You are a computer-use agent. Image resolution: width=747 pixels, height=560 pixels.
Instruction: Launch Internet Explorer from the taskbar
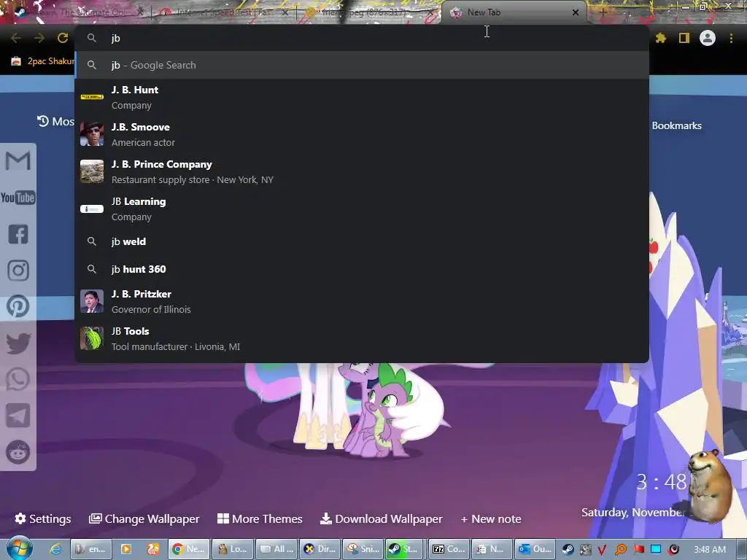tap(55, 549)
